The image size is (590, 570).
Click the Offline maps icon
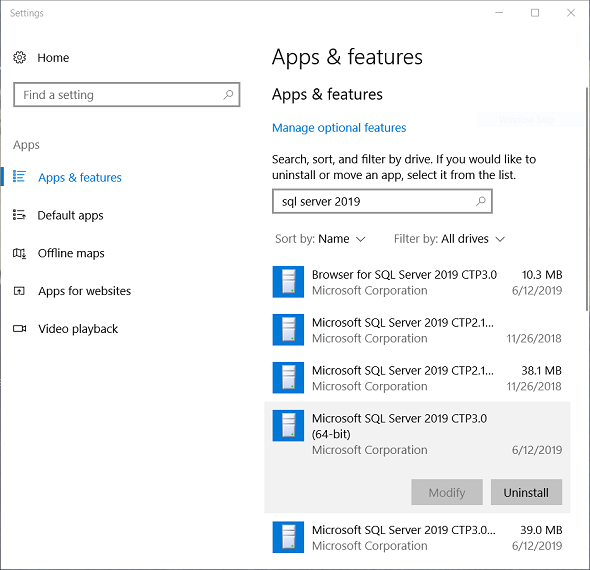(19, 253)
